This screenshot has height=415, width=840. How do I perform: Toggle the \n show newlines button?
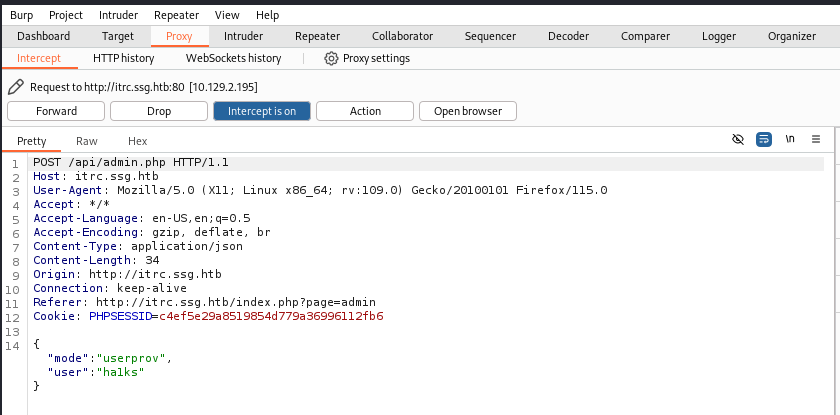(x=790, y=139)
